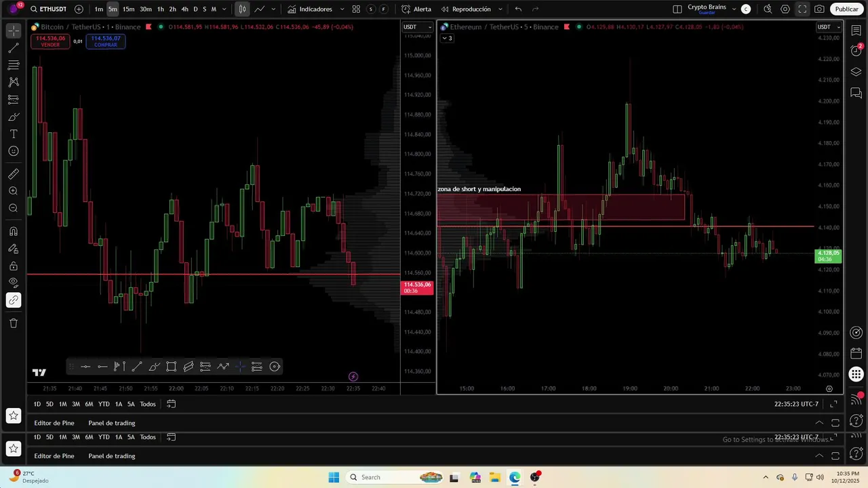Click the Comprar buy price button

point(106,41)
